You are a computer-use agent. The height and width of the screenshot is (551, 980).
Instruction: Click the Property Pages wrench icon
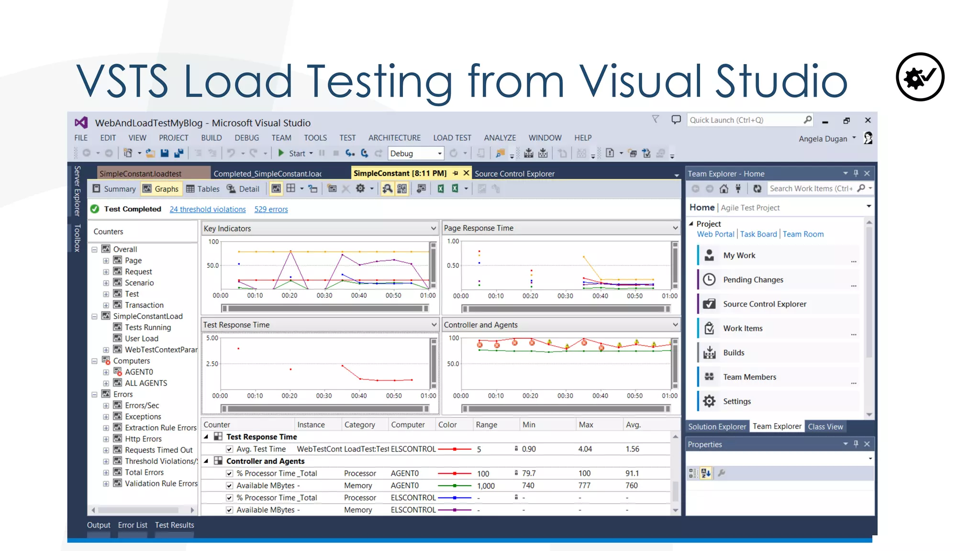pos(722,474)
